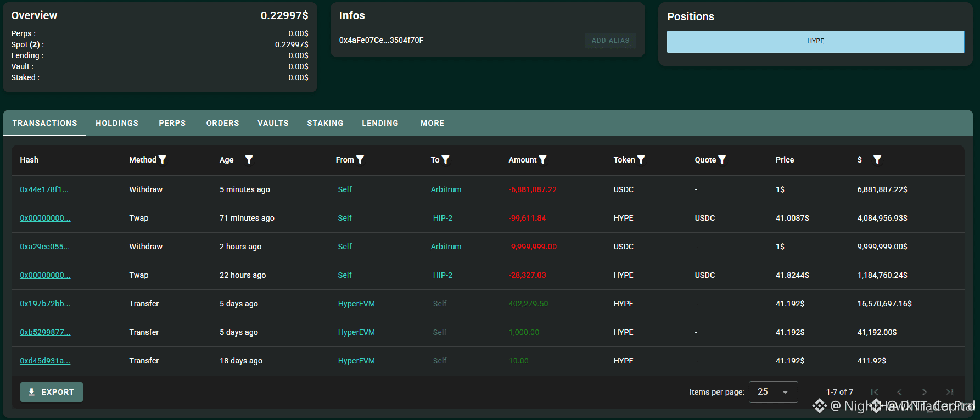
Task: Open the To column filter icon
Action: 445,160
